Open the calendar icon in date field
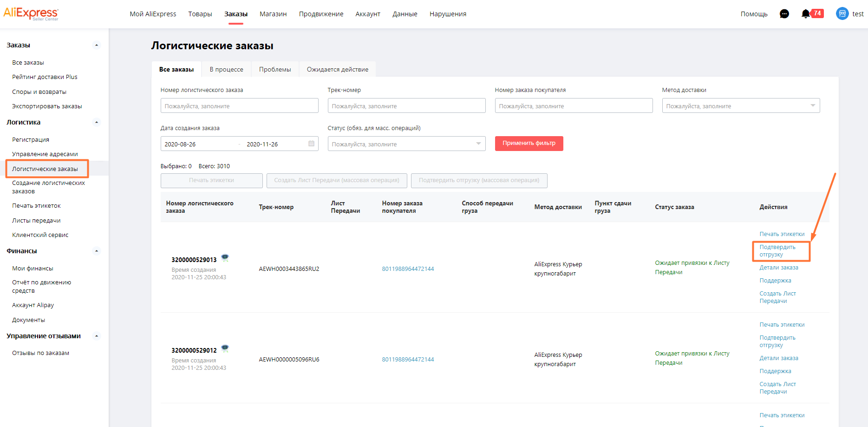Viewport: 868px width, 427px height. (312, 144)
